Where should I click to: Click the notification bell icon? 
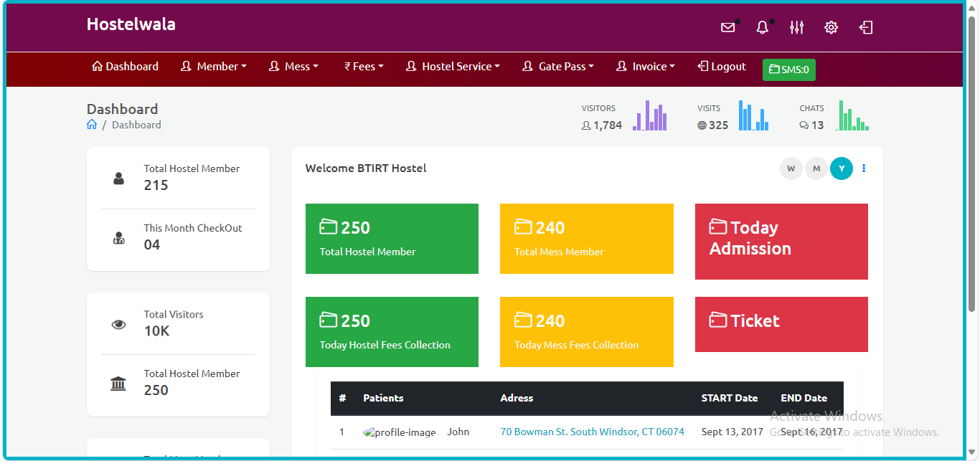[762, 27]
